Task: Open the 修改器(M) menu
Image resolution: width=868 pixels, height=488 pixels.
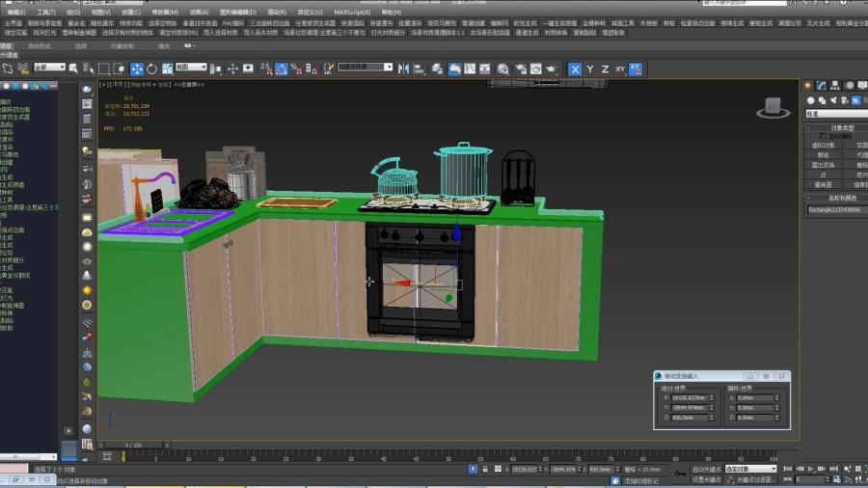Action: pyautogui.click(x=165, y=12)
